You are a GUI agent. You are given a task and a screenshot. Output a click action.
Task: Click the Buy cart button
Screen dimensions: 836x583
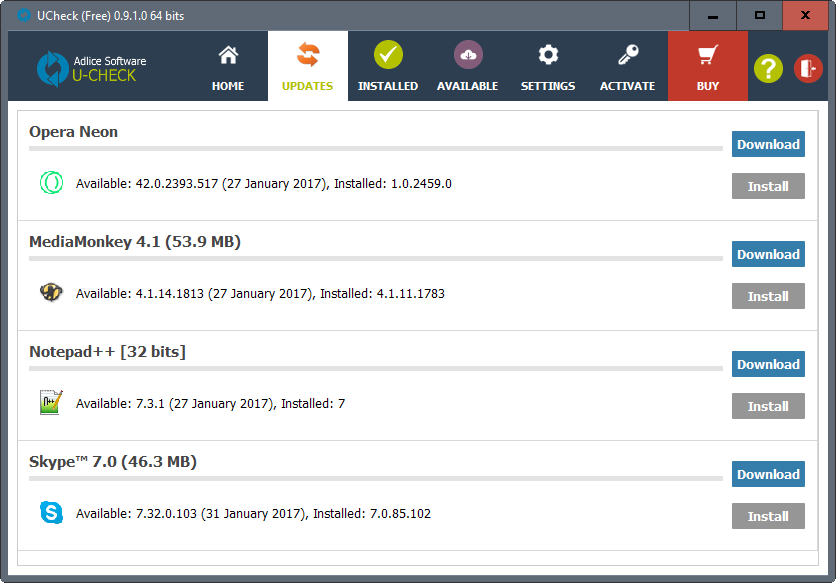(708, 66)
